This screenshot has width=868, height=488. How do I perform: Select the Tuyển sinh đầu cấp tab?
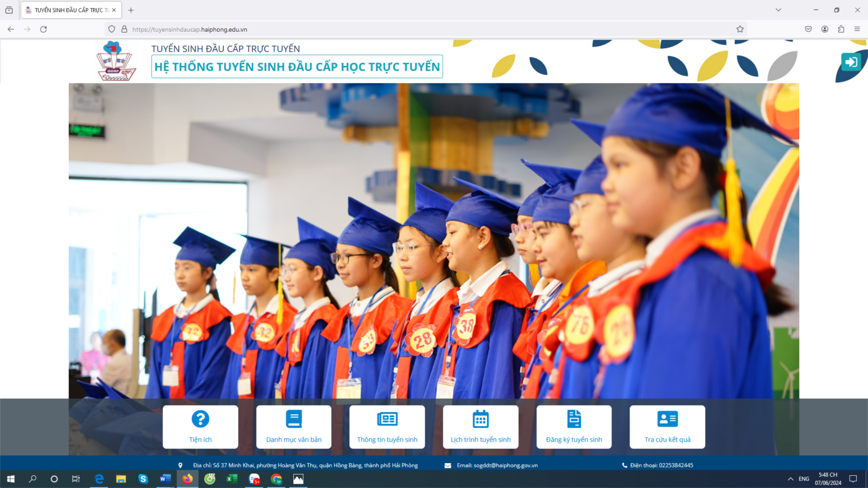[68, 10]
